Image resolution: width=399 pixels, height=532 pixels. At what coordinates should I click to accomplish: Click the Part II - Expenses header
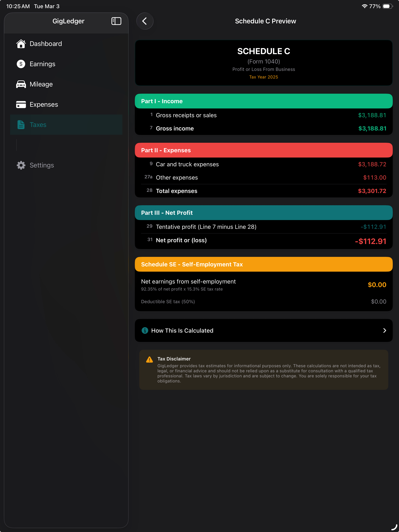pyautogui.click(x=264, y=150)
